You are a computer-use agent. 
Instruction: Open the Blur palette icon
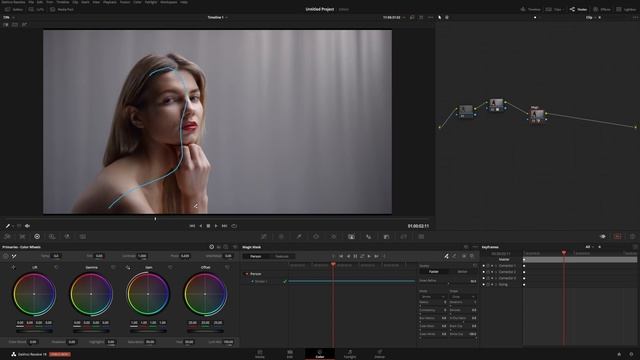point(369,236)
